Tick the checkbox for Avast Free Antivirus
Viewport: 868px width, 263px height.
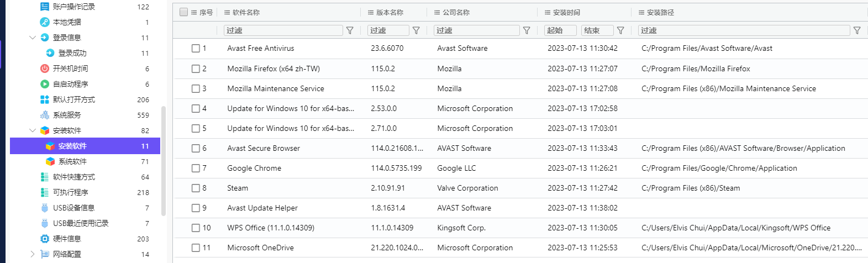click(x=196, y=49)
